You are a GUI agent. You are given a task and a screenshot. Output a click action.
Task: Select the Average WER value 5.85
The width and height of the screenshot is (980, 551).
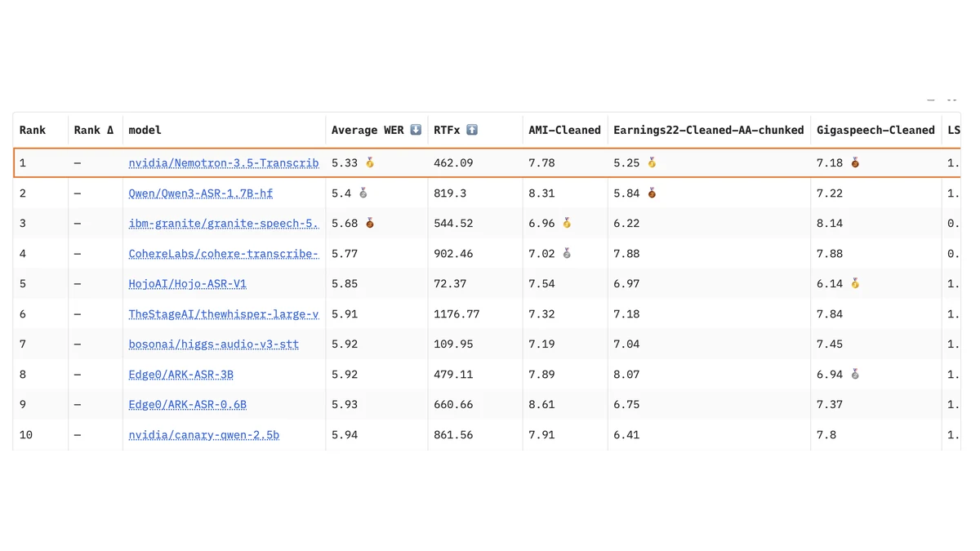345,283
